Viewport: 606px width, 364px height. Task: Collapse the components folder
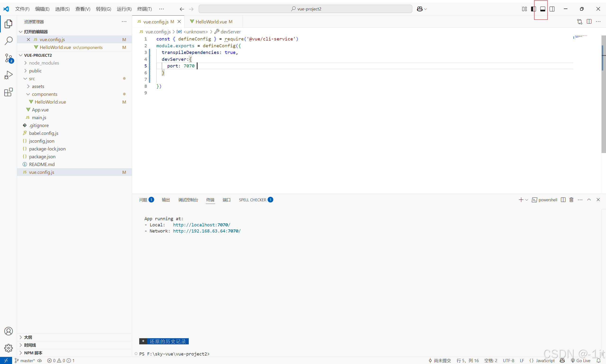click(x=45, y=94)
